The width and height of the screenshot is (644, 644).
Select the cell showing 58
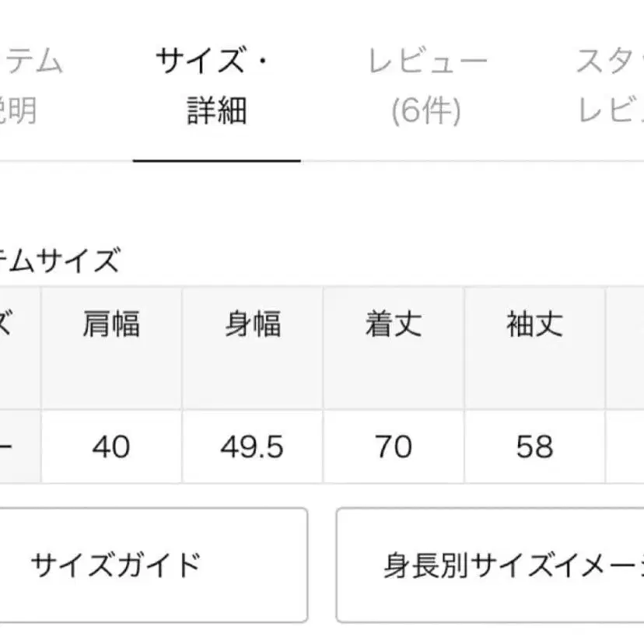(534, 448)
